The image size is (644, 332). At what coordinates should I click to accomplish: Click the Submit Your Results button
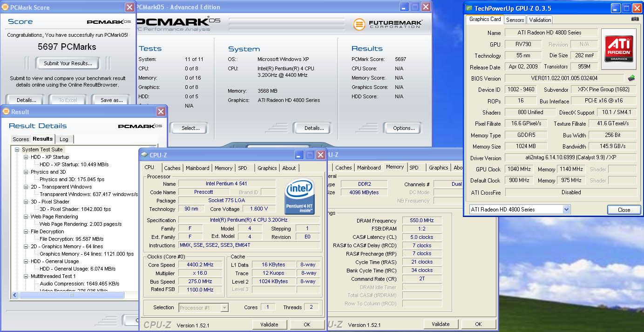[68, 63]
